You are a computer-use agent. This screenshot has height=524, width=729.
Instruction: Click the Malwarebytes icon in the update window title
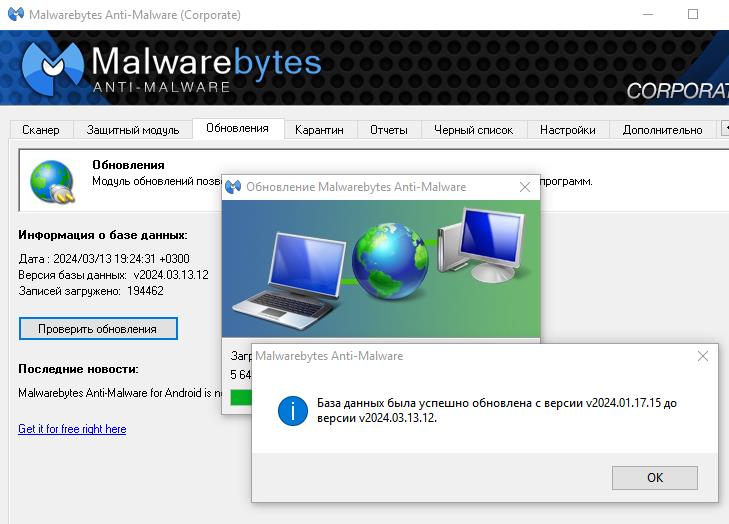[x=233, y=187]
